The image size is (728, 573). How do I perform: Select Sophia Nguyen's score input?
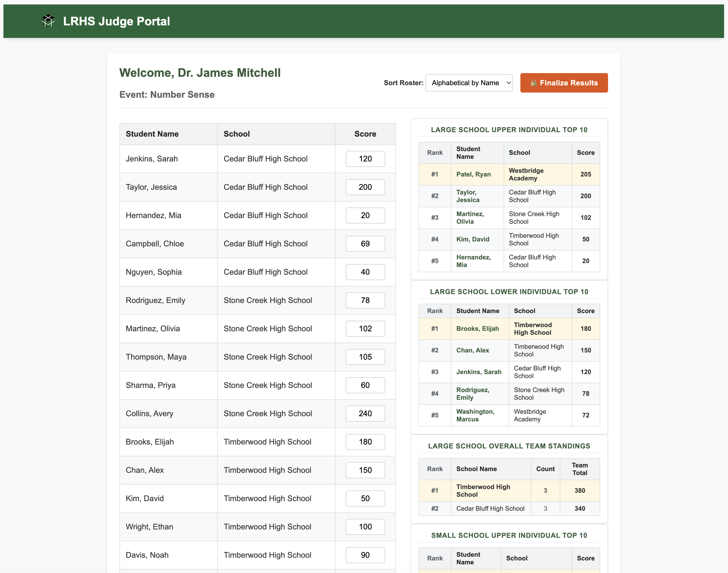point(365,272)
